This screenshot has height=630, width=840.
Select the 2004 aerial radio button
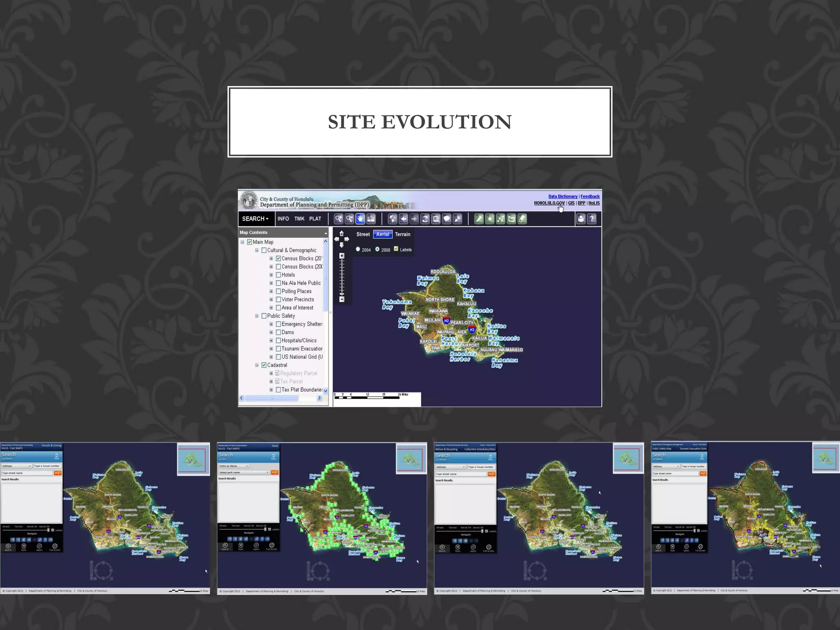click(358, 249)
